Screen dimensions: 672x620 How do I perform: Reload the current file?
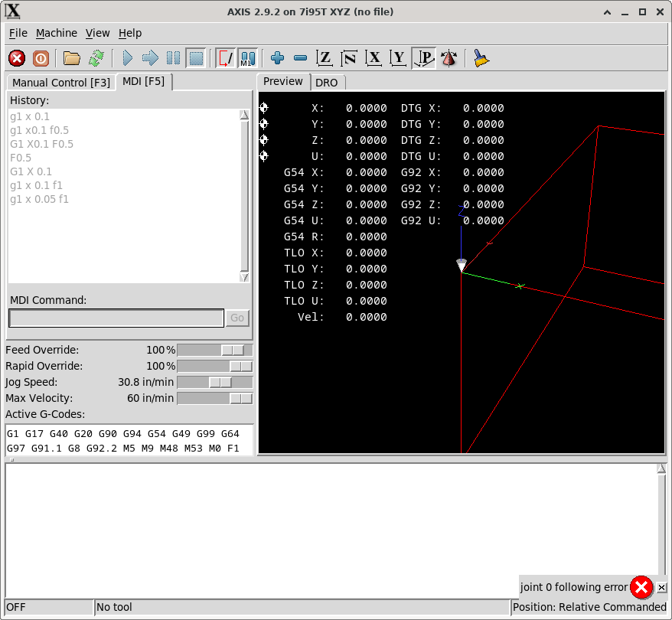[x=96, y=58]
